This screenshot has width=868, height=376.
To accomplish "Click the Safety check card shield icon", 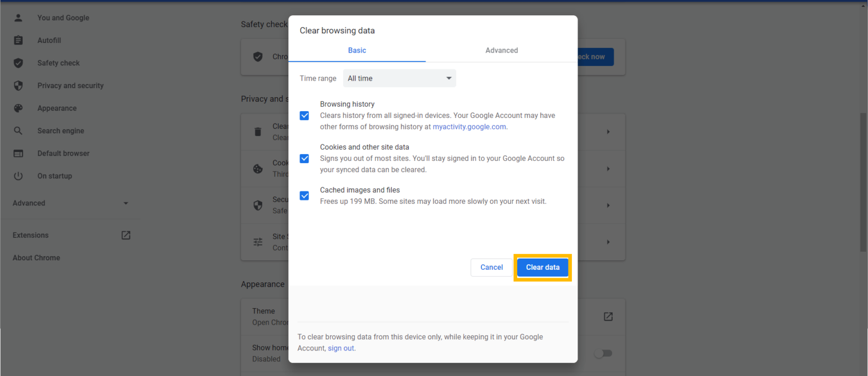I will coord(258,56).
